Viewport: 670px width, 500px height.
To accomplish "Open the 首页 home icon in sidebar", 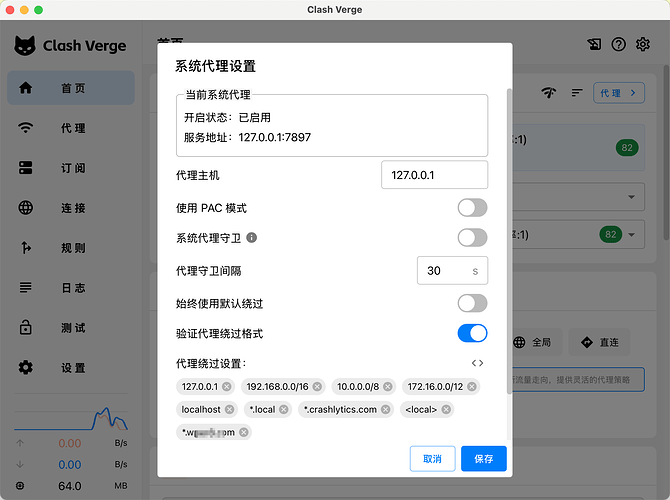I will [x=26, y=88].
